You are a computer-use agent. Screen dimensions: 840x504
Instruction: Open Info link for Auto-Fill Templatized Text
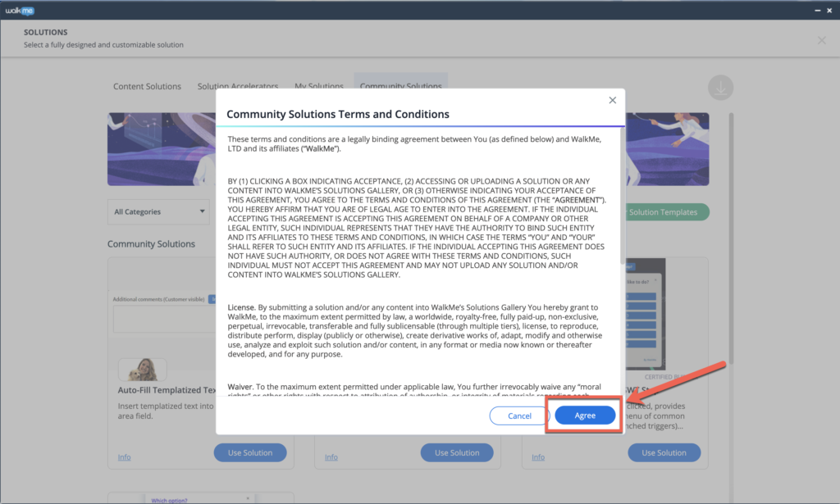[124, 457]
